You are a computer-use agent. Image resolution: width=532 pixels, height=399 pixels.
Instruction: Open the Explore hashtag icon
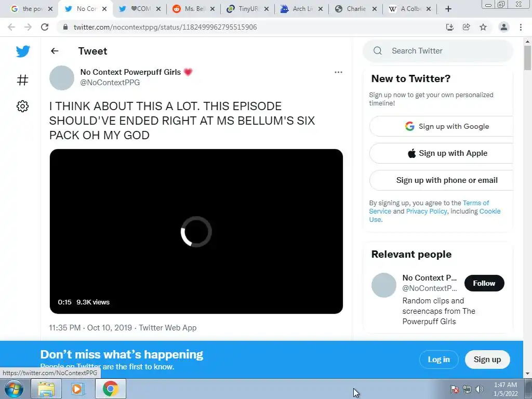point(22,80)
